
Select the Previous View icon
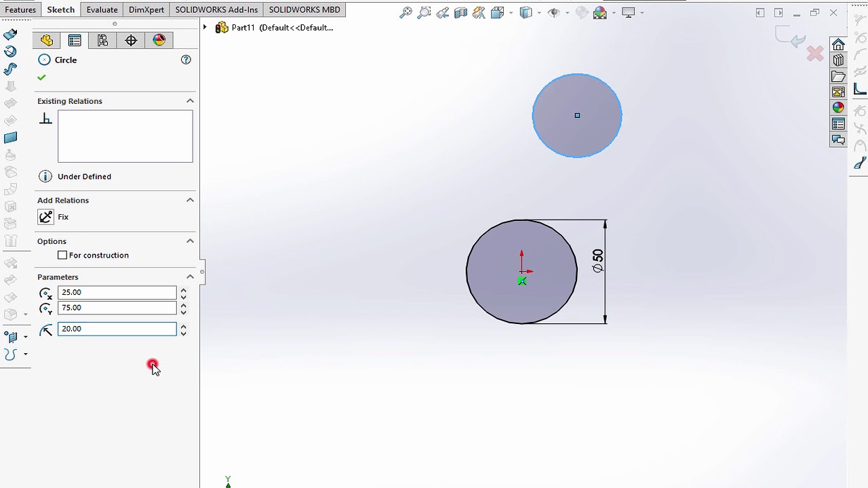click(x=443, y=12)
